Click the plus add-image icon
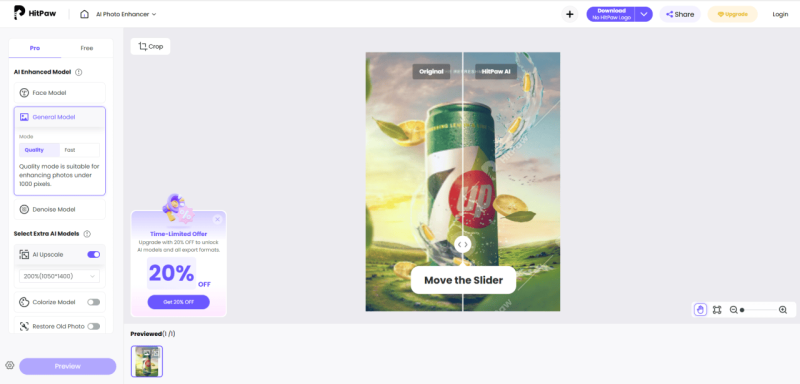800x384 pixels. tap(569, 14)
